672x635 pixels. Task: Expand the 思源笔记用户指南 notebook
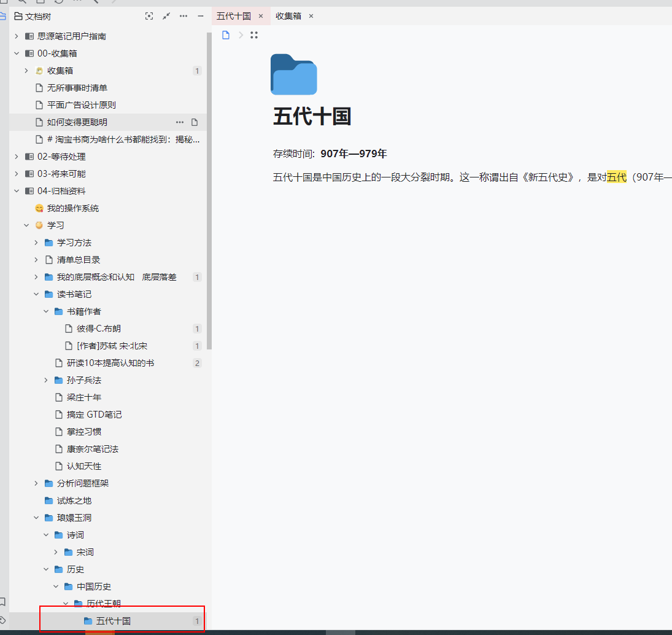coord(17,36)
